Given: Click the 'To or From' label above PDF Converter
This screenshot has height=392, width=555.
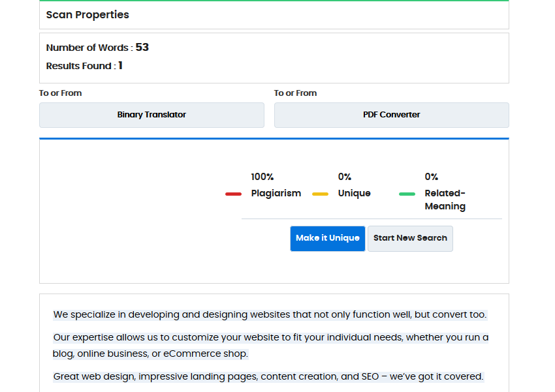Looking at the screenshot, I should (x=295, y=93).
